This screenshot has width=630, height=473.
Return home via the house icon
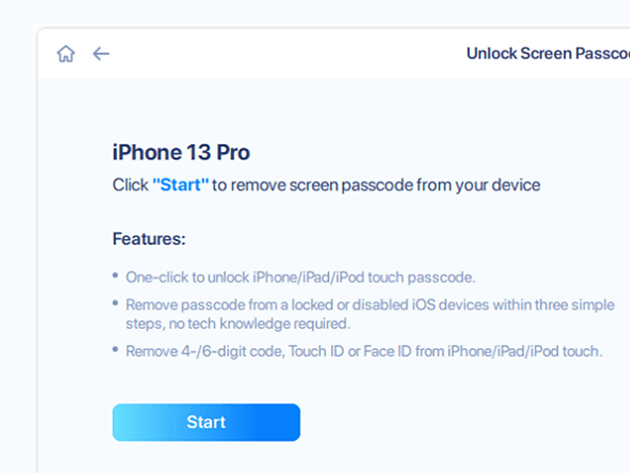[x=65, y=53]
